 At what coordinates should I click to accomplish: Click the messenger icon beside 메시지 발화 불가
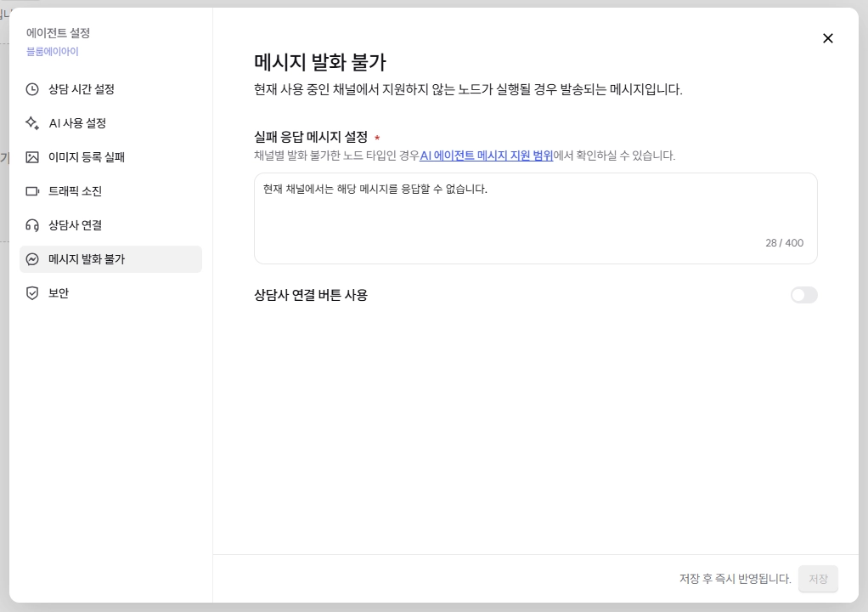coord(32,259)
